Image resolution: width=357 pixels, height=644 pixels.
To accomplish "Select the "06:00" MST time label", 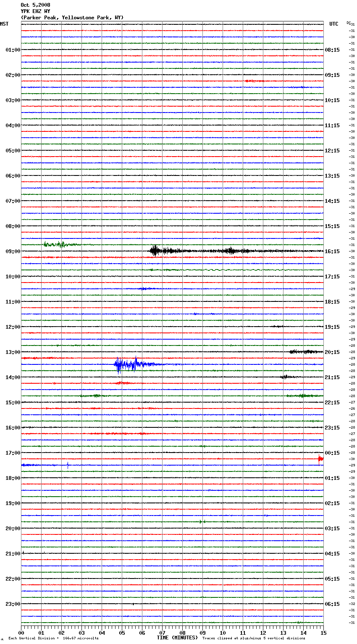I will pos(13,176).
